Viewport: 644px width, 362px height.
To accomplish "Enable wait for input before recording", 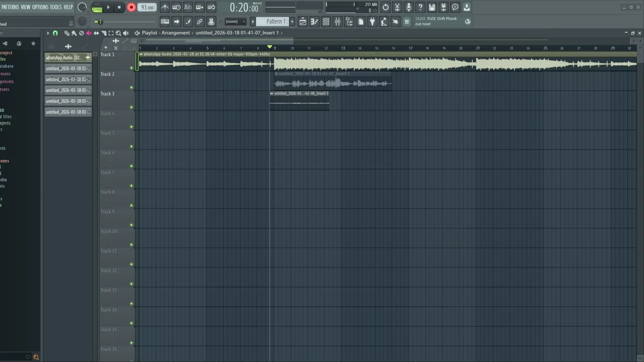I will pos(177,7).
